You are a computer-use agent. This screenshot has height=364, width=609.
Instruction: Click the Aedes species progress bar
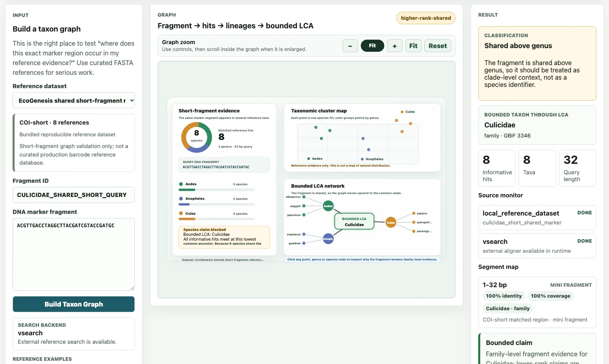(217, 190)
